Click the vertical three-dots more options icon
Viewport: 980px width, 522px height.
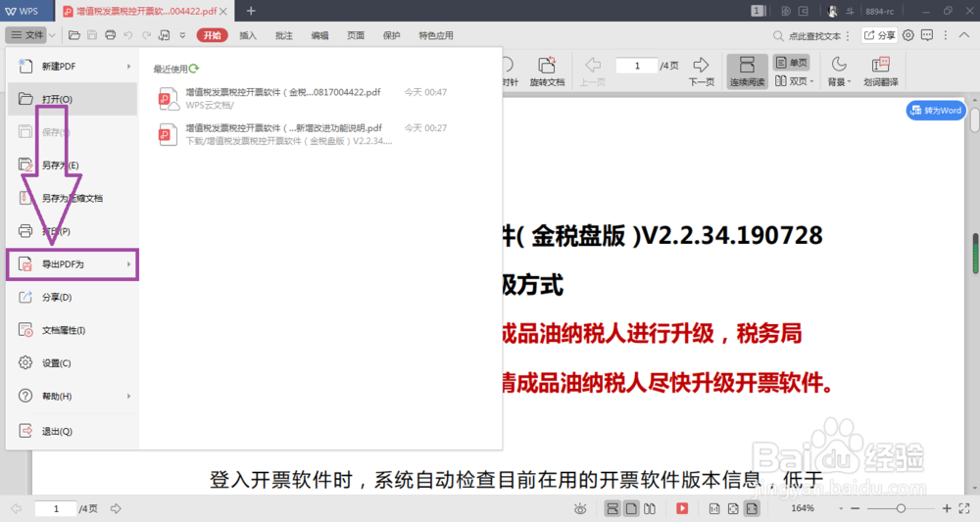tap(946, 35)
